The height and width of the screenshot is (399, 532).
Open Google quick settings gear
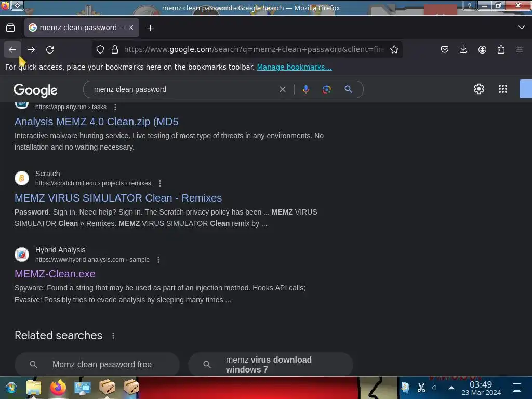pos(478,89)
